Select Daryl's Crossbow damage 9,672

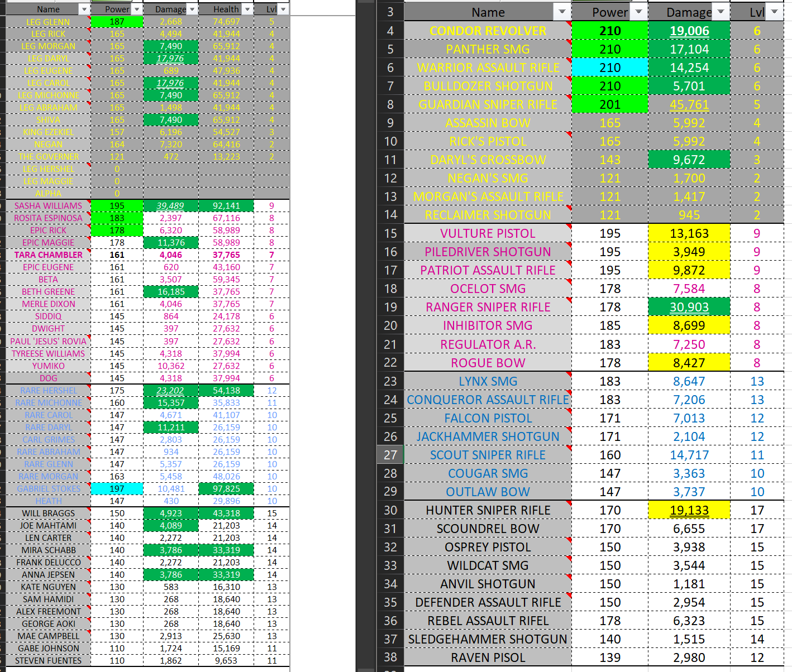[x=689, y=160]
